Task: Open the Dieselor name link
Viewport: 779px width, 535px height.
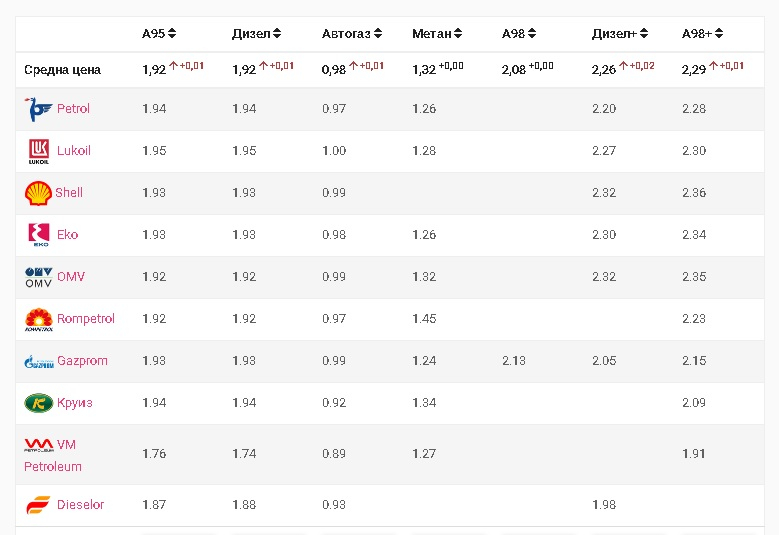Action: point(80,505)
